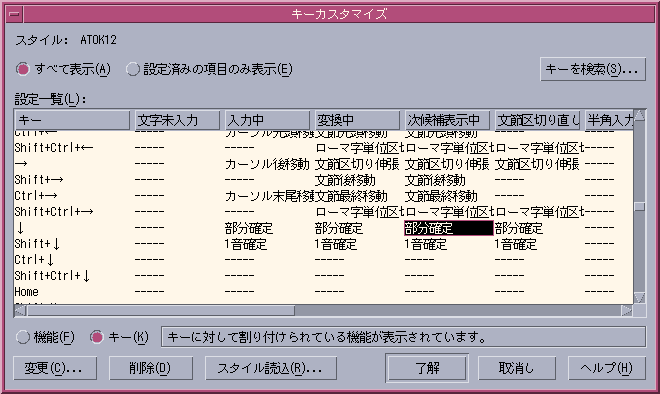Screen dimensions: 660x394
Task: Select the → key row
Action: coord(323,164)
